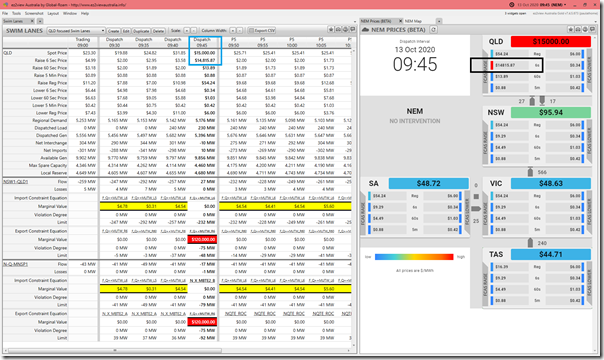604x360 pixels.
Task: Open the QLD focused Swim Lanes combo box
Action: pos(76,30)
